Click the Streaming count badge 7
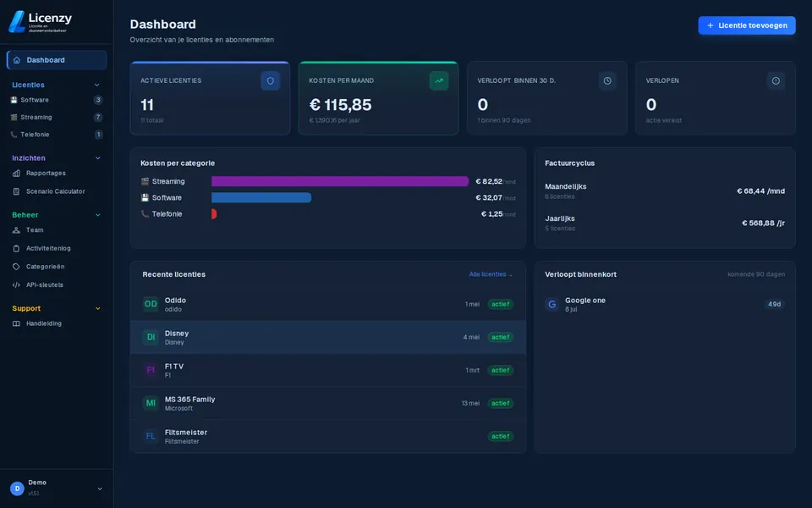Screen dimensions: 812x508 coord(98,117)
